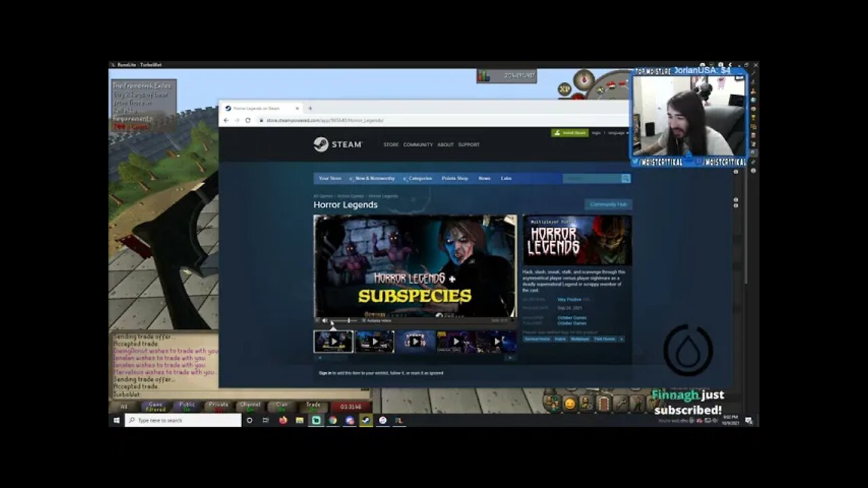
Task: Select the Labs tab
Action: coord(506,178)
